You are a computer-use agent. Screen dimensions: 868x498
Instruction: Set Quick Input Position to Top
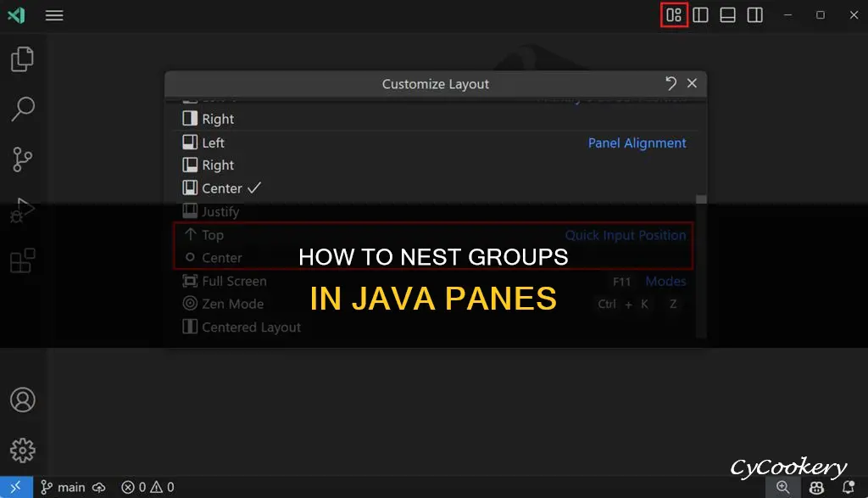pos(435,235)
